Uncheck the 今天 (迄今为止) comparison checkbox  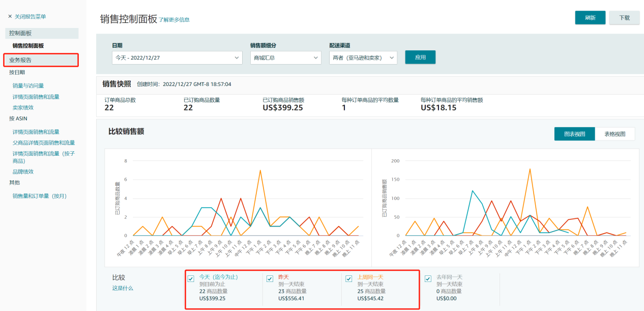coord(191,278)
